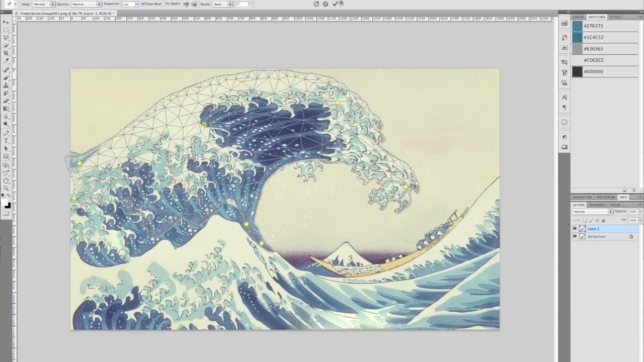Open the Mode dropdown in options bar
644x362 pixels.
(x=44, y=4)
